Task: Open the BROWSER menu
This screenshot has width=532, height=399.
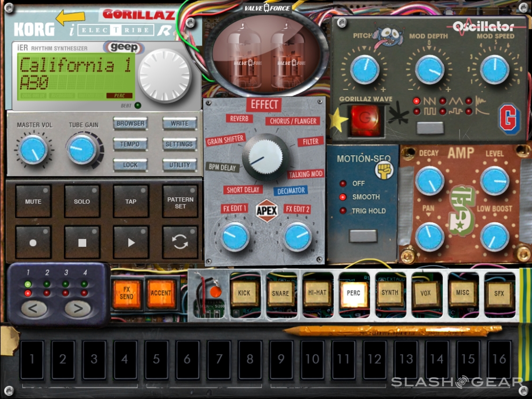Action: pyautogui.click(x=130, y=123)
